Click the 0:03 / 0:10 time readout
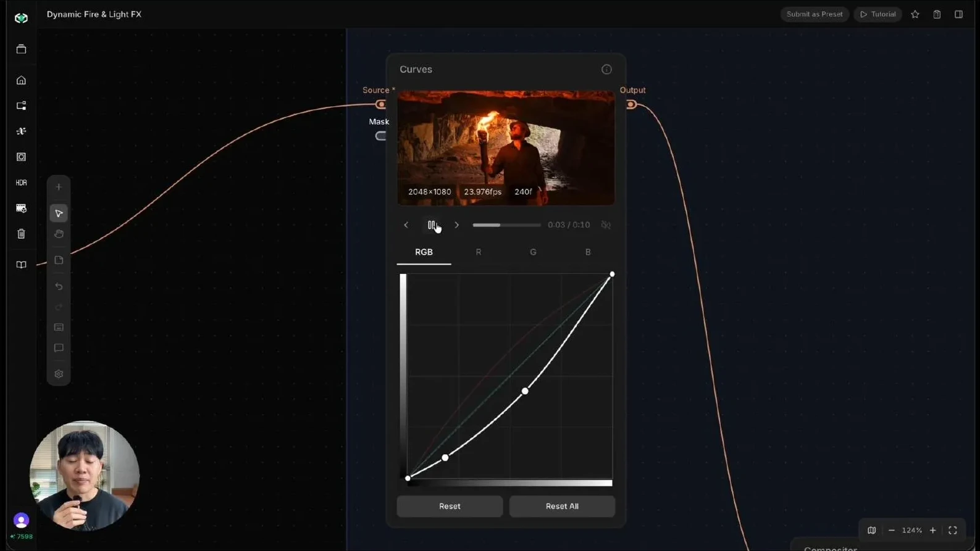The width and height of the screenshot is (980, 551). [569, 225]
